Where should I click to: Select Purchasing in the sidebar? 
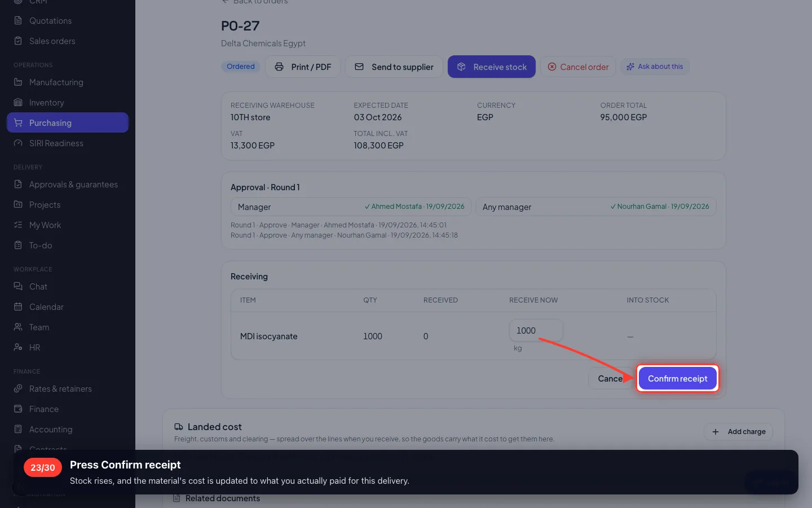pyautogui.click(x=68, y=123)
